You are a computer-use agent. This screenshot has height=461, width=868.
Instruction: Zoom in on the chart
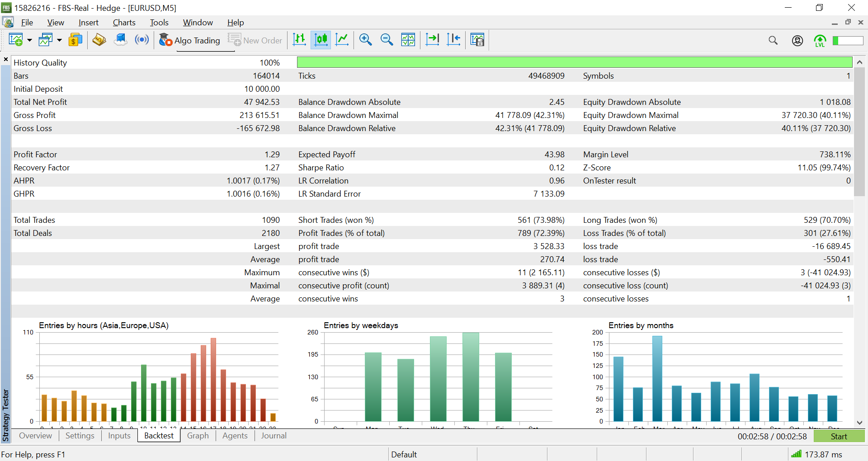pyautogui.click(x=365, y=40)
